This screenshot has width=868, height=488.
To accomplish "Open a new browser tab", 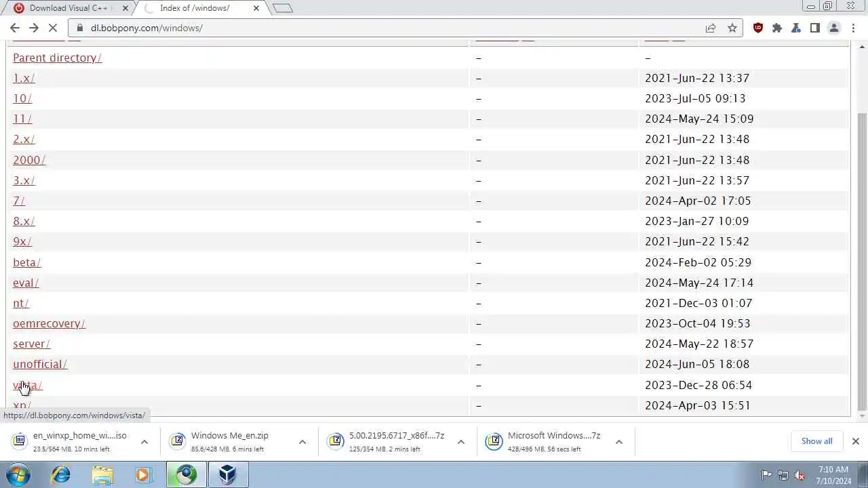I will 282,8.
